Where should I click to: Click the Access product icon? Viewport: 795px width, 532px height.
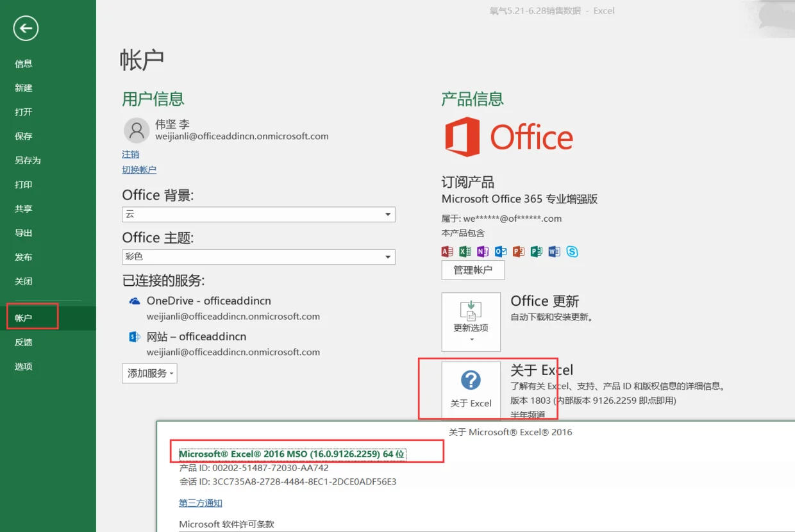448,251
